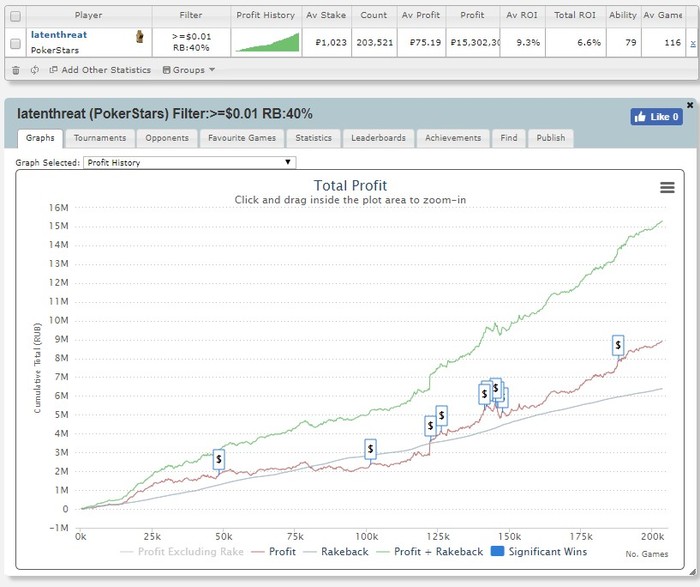The width and height of the screenshot is (700, 587).
Task: Open the Graph Selected dropdown
Action: coord(189,162)
